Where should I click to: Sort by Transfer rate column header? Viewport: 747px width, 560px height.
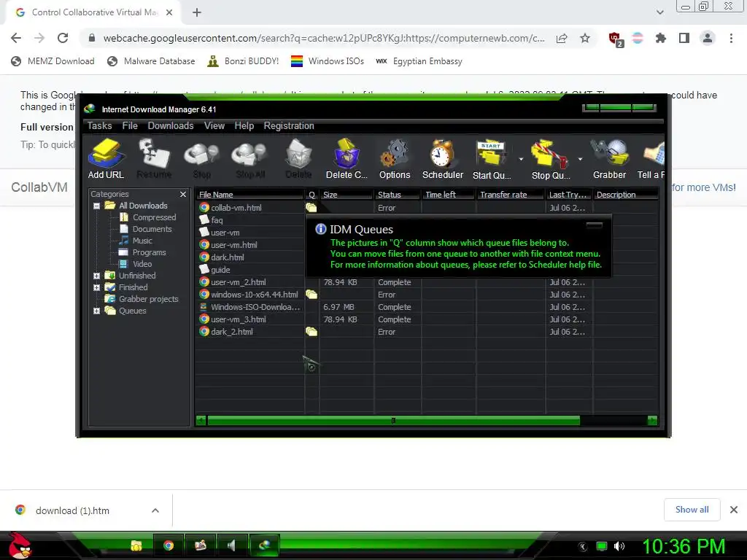[510, 195]
